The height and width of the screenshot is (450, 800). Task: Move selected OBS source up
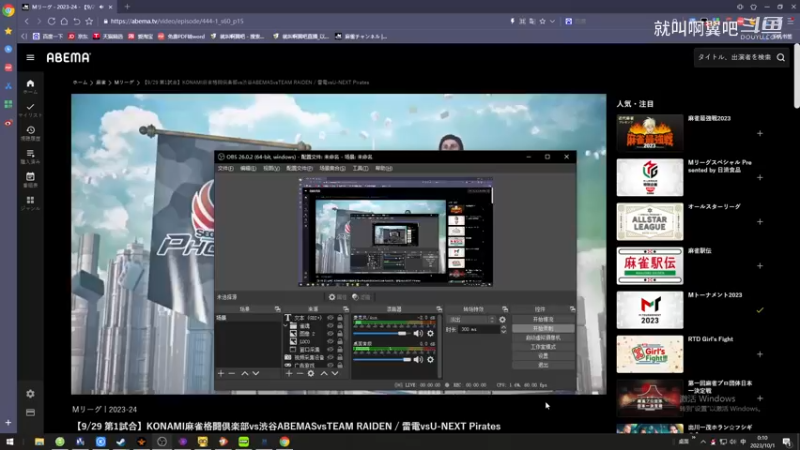(324, 373)
